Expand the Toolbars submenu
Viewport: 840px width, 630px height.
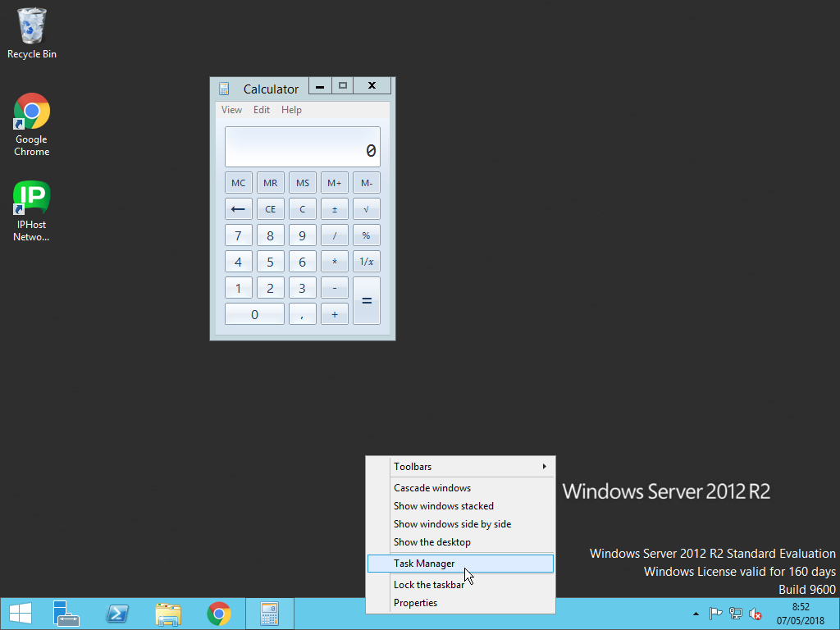tap(461, 467)
